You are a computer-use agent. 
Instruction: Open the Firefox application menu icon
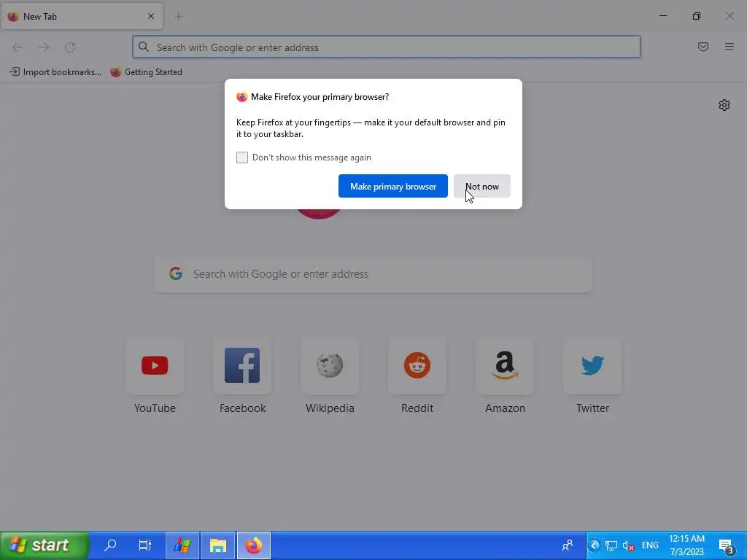tap(729, 47)
